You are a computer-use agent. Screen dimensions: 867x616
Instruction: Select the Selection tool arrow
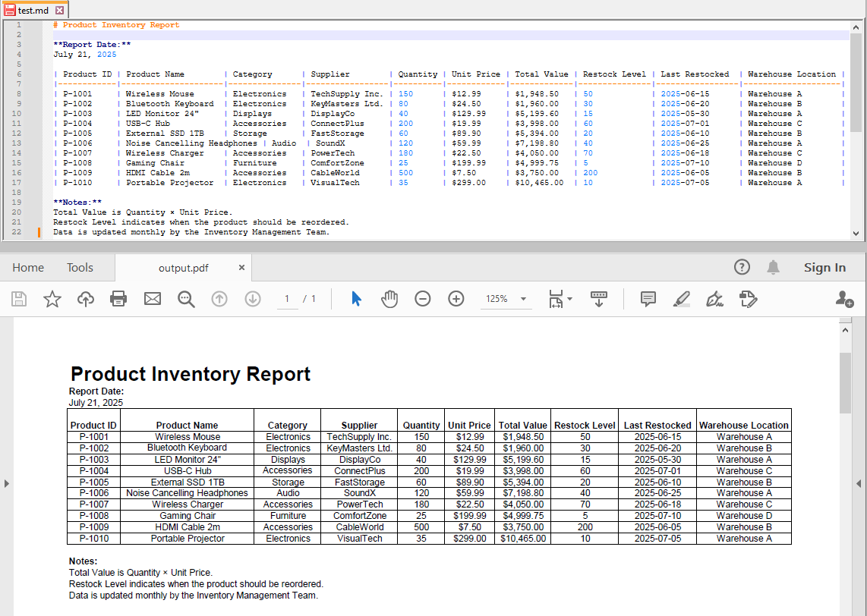pos(355,298)
